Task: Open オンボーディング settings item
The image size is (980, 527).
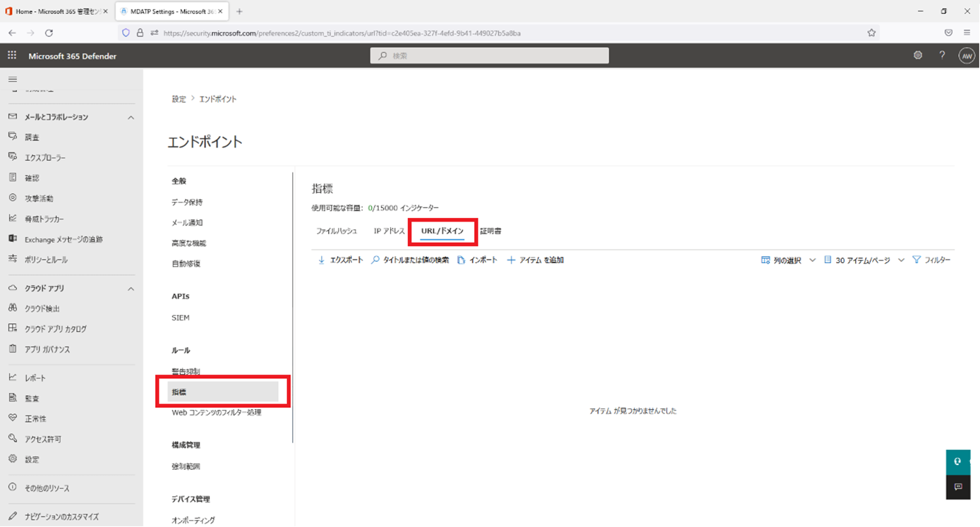Action: pyautogui.click(x=193, y=521)
